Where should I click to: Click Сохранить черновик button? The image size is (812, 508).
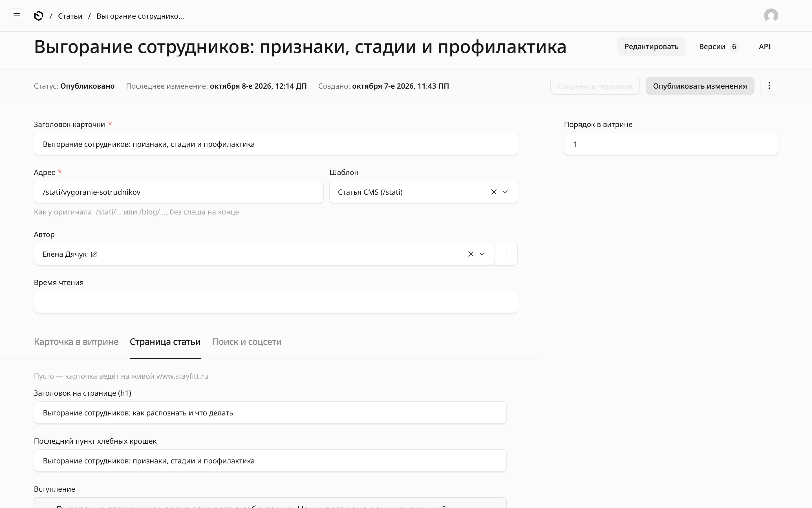point(595,86)
